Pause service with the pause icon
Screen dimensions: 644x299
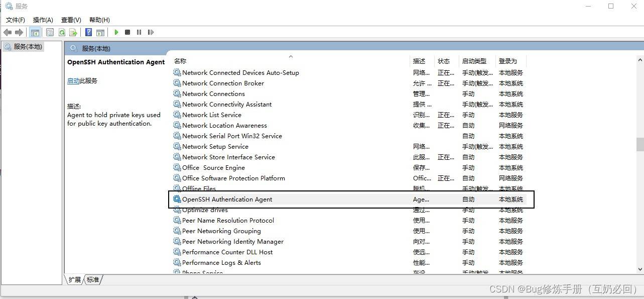pyautogui.click(x=139, y=32)
